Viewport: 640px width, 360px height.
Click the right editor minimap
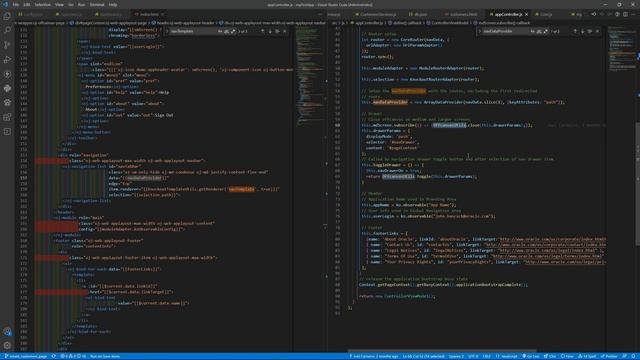(621, 49)
